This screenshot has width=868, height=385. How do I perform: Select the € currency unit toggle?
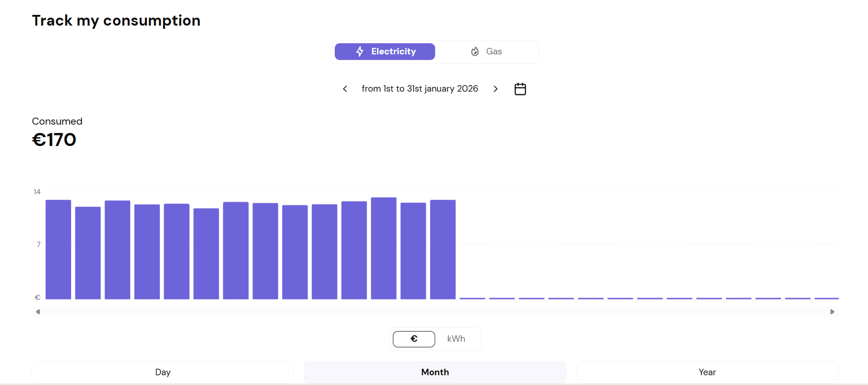pos(414,339)
